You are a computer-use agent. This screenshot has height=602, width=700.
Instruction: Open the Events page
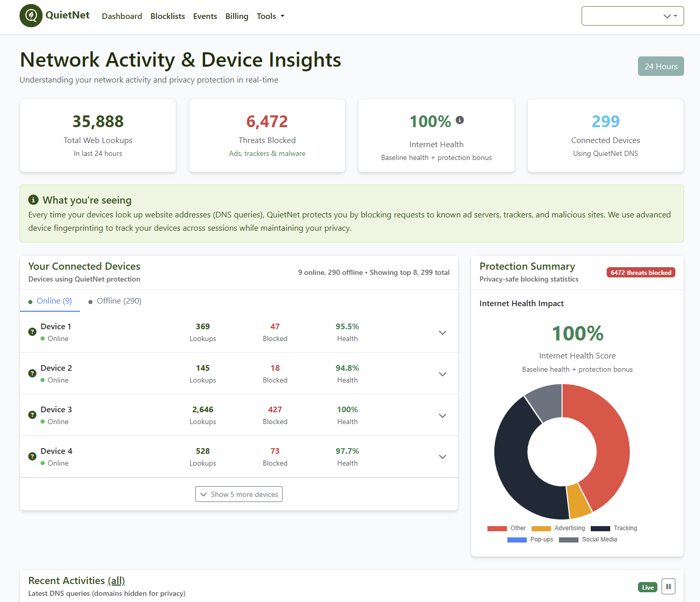[205, 16]
